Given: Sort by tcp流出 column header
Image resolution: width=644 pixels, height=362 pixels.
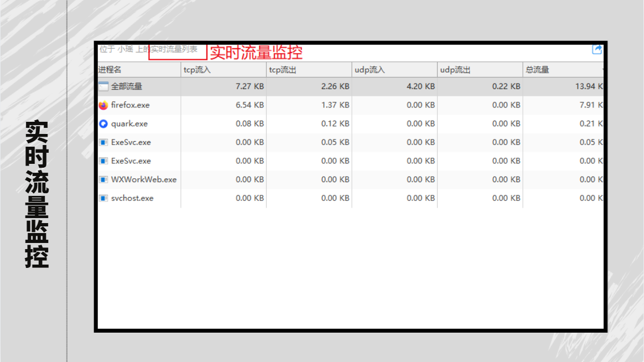Looking at the screenshot, I should [309, 70].
